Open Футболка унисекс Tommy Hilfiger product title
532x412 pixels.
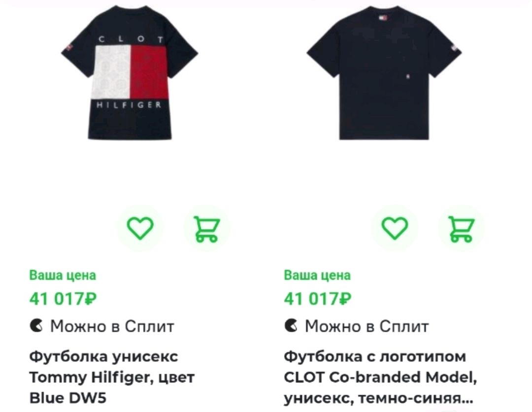[x=112, y=377]
